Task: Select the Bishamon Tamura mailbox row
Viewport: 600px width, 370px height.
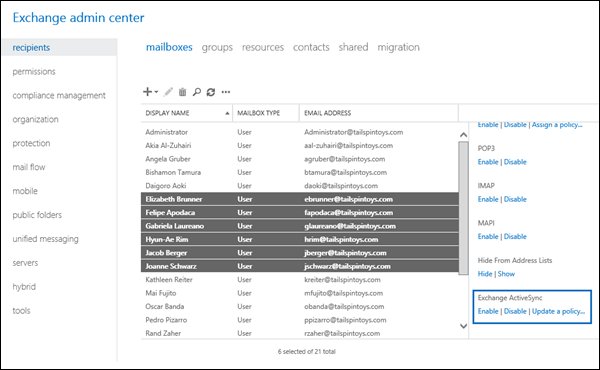Action: 300,172
